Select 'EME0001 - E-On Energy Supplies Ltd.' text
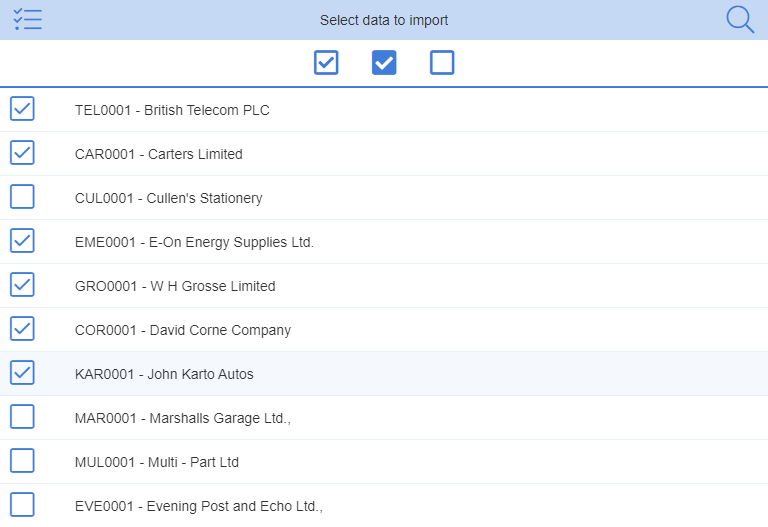Viewport: 768px width, 527px height. [194, 242]
